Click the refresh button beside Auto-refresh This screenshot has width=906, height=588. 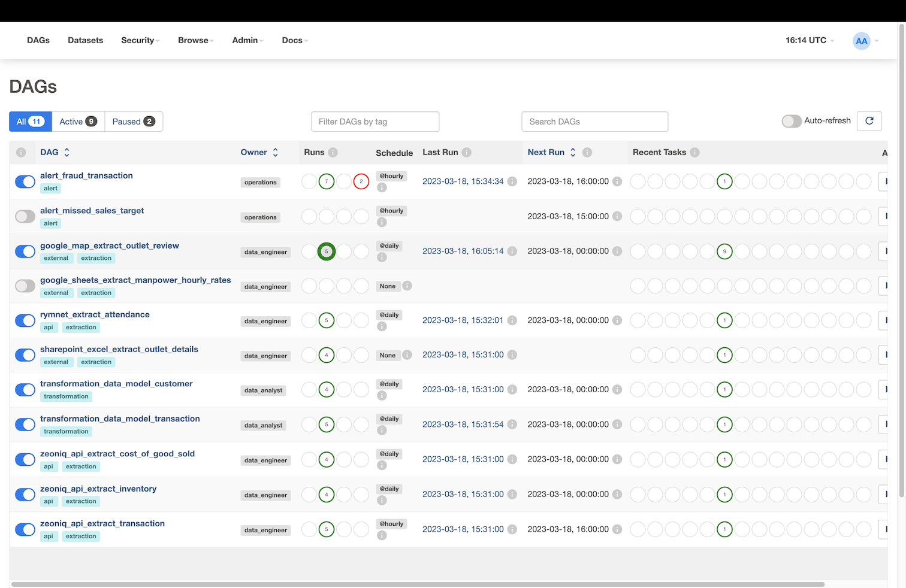pyautogui.click(x=869, y=121)
